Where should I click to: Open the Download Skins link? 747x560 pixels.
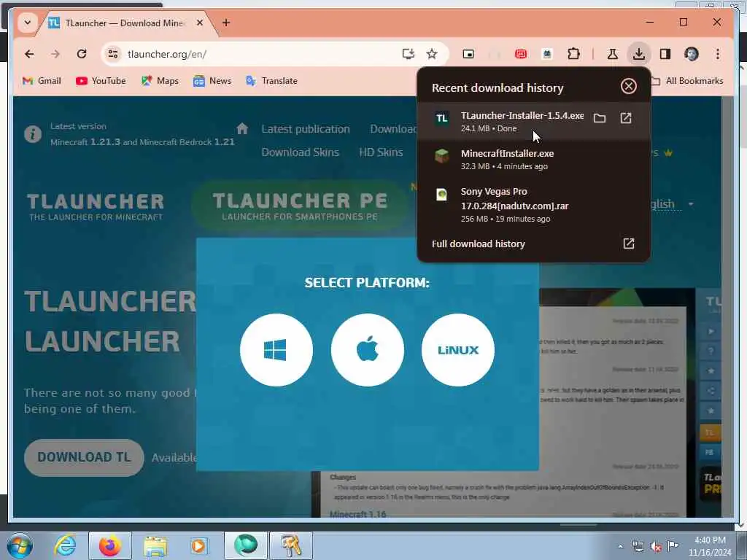(x=300, y=152)
